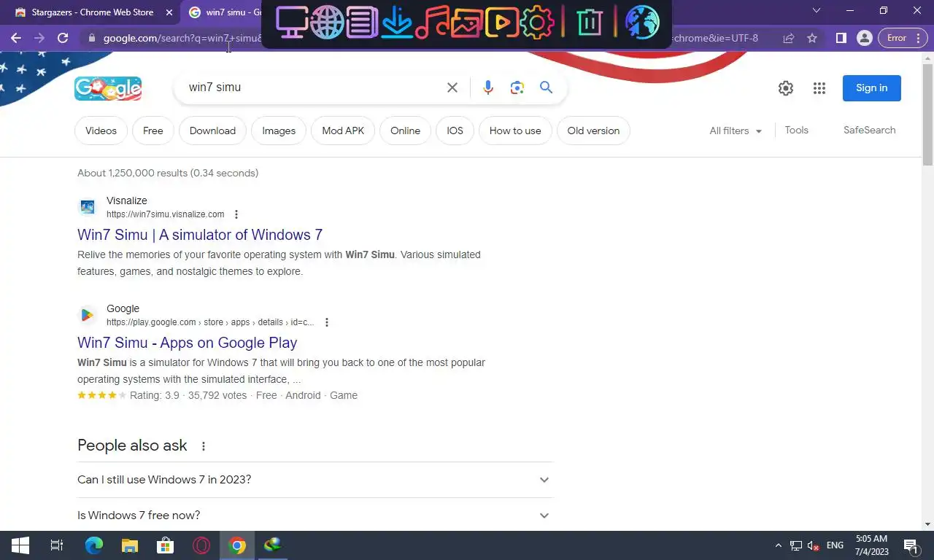Open File Explorer from the taskbar
This screenshot has height=560, width=934.
click(130, 545)
